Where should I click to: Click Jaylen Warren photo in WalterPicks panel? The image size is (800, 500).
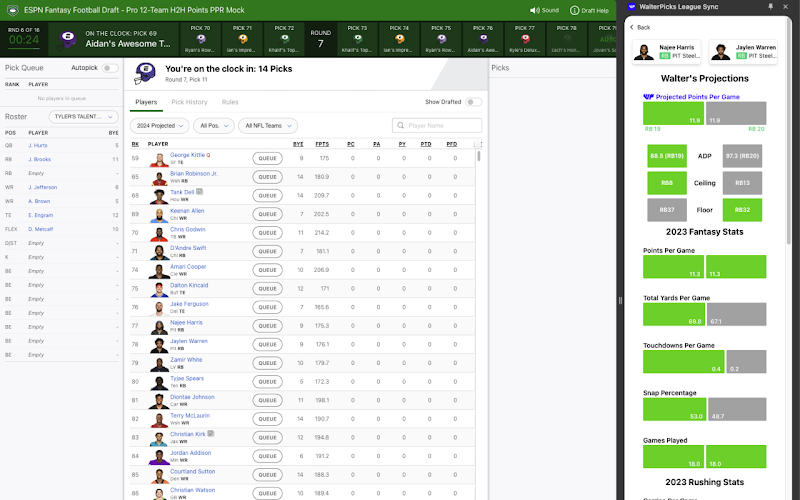click(720, 52)
